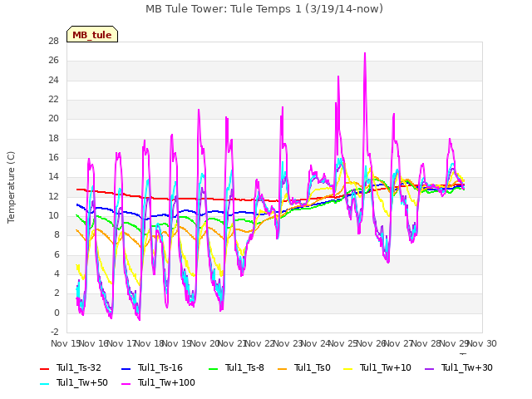Screen dimensions: 532x399
Task: Click the orange Tul1_Ts0 legend swatch
Action: tap(282, 368)
